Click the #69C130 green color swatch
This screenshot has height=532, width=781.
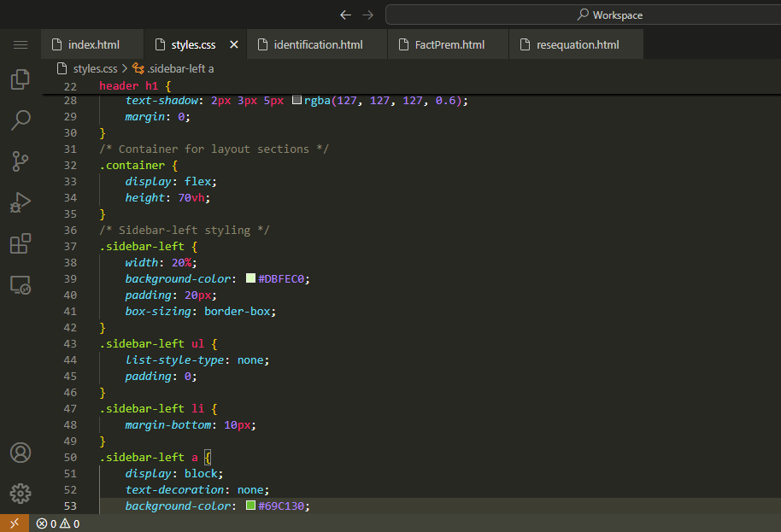[x=250, y=506]
